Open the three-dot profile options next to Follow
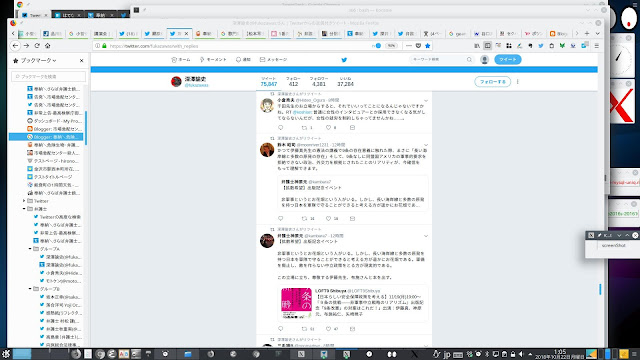Viewport: 640px width, 360px height. [518, 82]
